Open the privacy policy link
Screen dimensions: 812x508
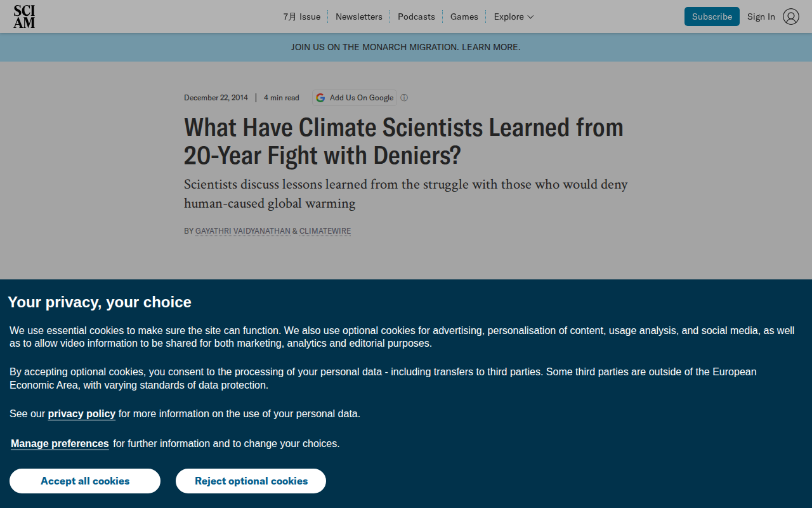[x=82, y=413]
